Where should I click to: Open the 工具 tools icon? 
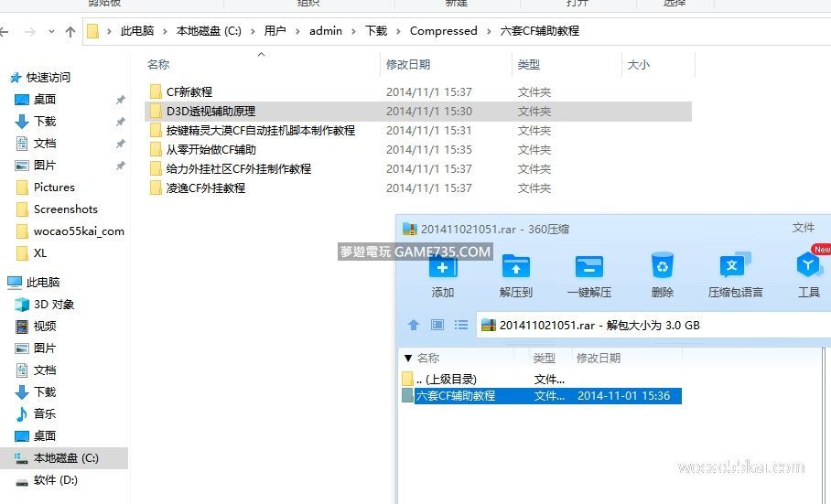(x=808, y=264)
